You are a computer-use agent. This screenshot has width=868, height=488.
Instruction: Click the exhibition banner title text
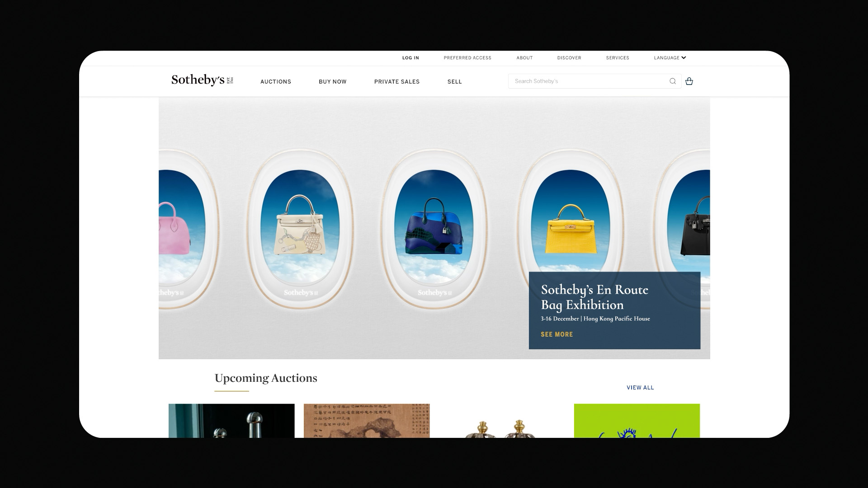pos(594,297)
